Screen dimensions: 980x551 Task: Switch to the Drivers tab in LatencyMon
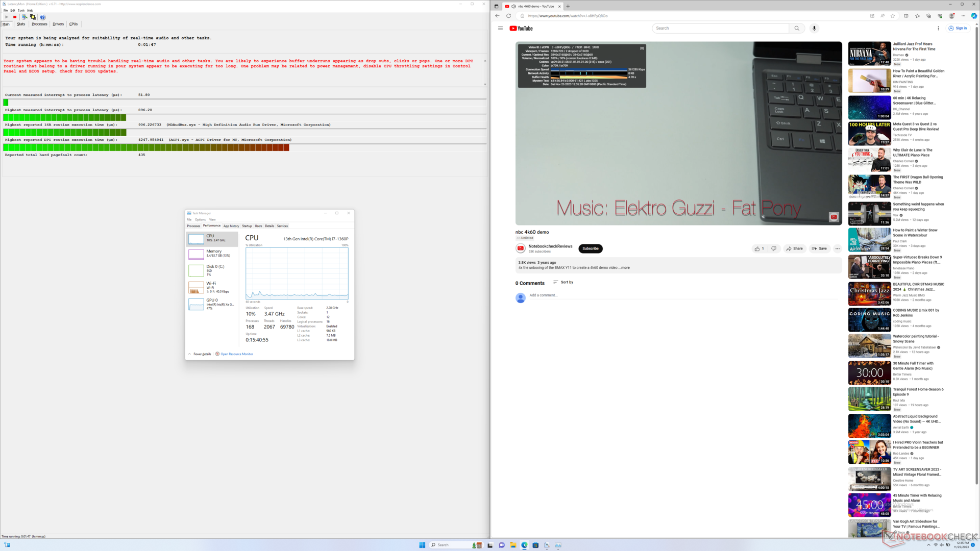58,24
